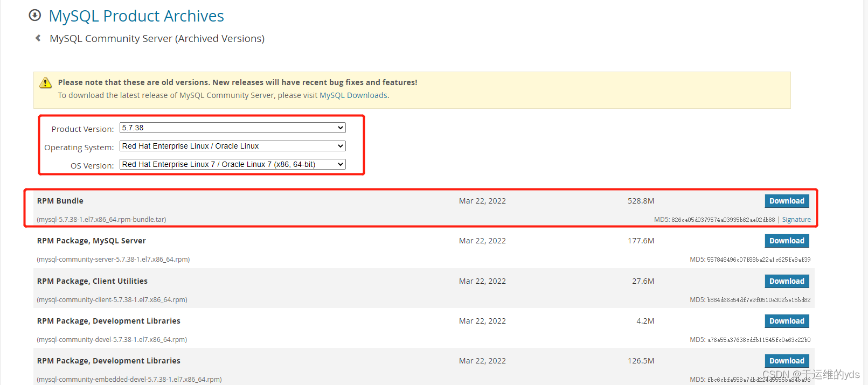Viewport: 868px width, 385px height.
Task: Follow the MySQL Downloads link
Action: [x=353, y=95]
